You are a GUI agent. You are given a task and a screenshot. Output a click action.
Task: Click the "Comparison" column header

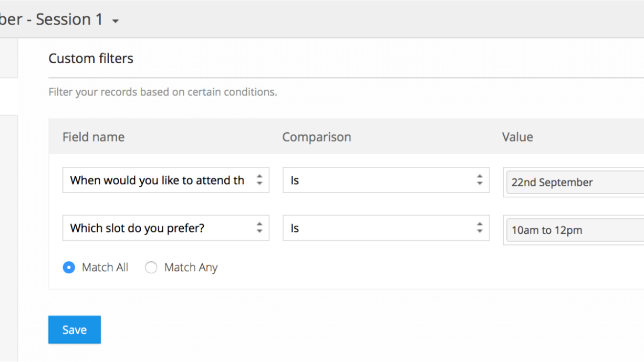[x=317, y=137]
